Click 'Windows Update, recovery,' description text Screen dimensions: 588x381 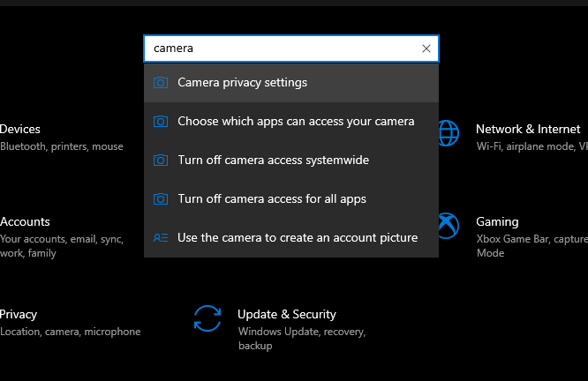coord(302,332)
